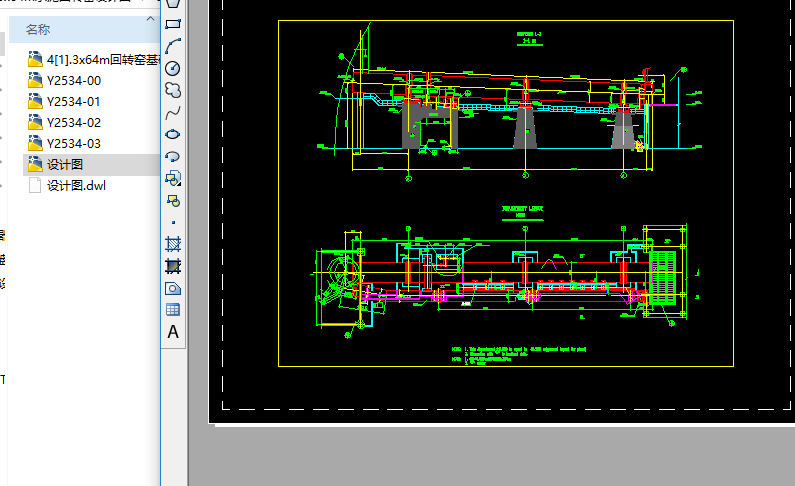Click the Table insert tool
Viewport: 795px width, 486px height.
tap(173, 310)
